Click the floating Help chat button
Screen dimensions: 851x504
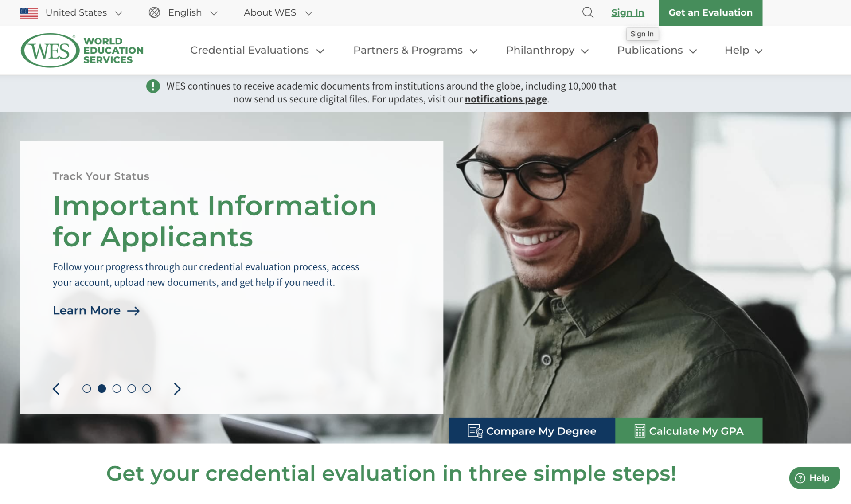[x=814, y=478]
